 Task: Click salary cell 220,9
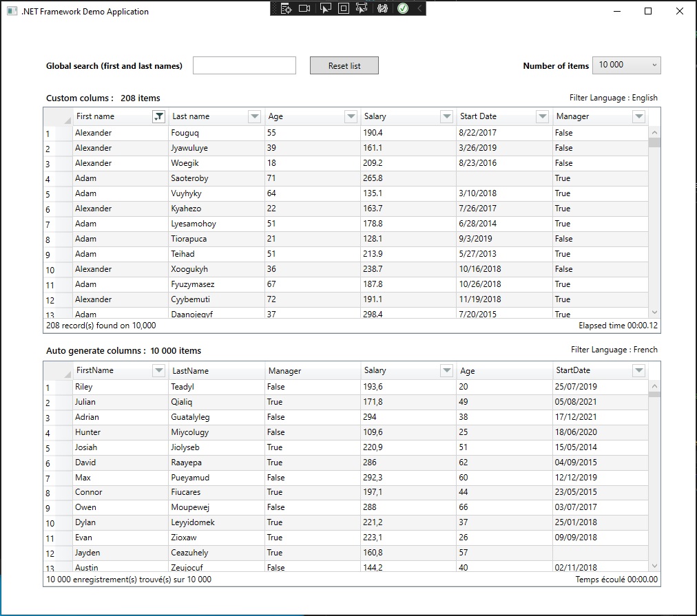point(408,447)
